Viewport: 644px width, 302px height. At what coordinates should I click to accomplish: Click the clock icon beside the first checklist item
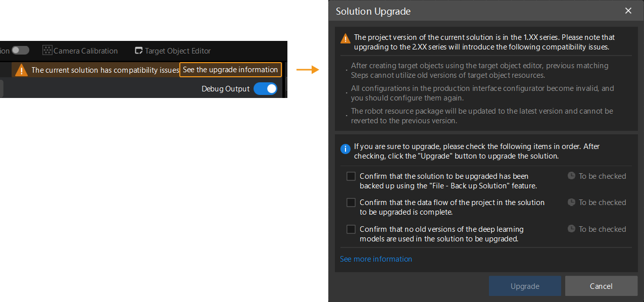[x=571, y=176]
